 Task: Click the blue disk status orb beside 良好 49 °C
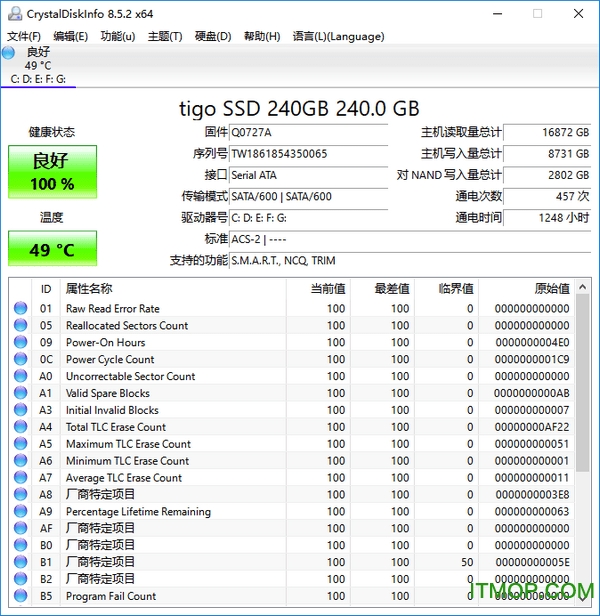pos(8,53)
